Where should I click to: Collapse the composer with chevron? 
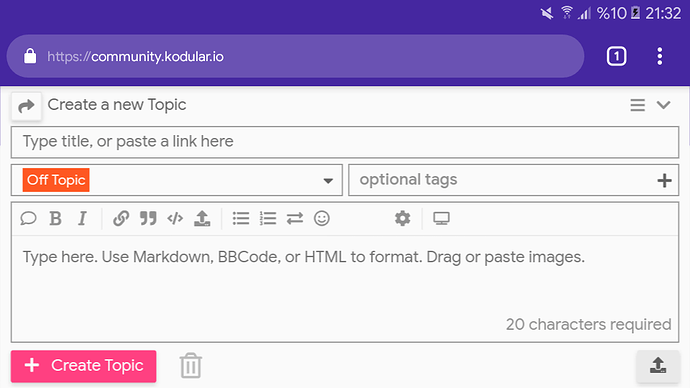point(664,105)
